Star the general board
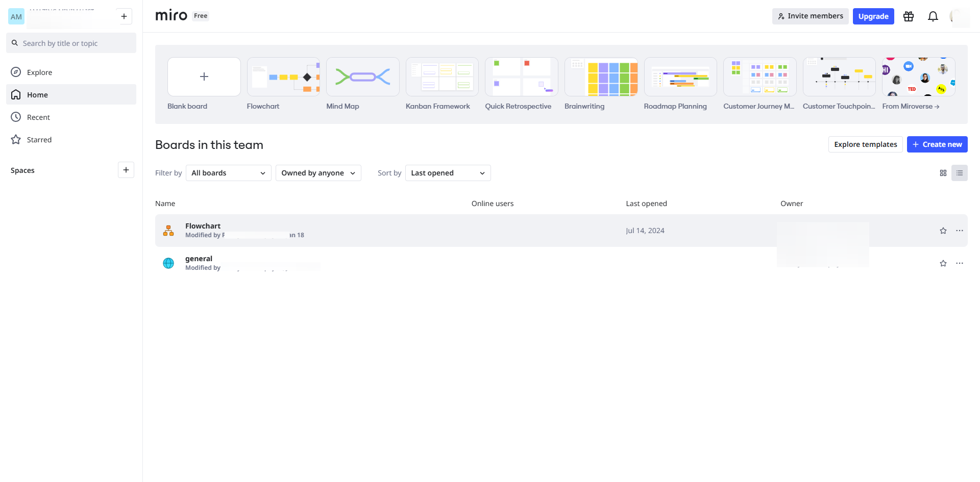Viewport: 980px width, 482px height. click(x=943, y=263)
